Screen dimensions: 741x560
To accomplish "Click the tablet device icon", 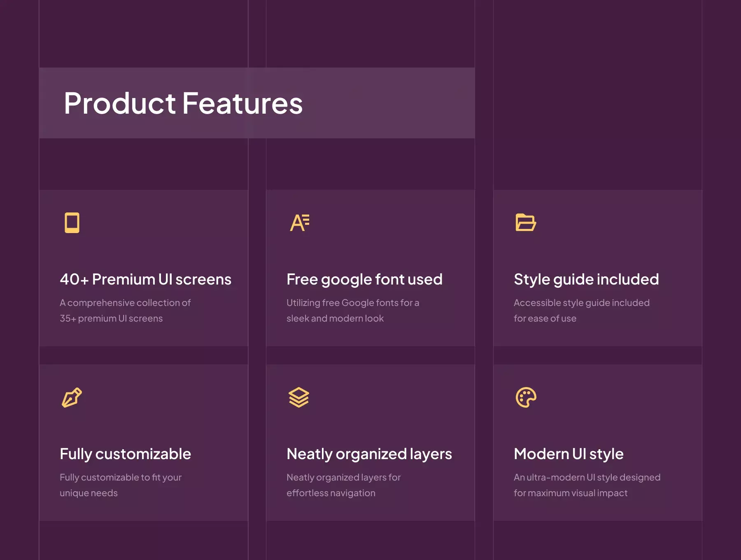I will tap(72, 223).
